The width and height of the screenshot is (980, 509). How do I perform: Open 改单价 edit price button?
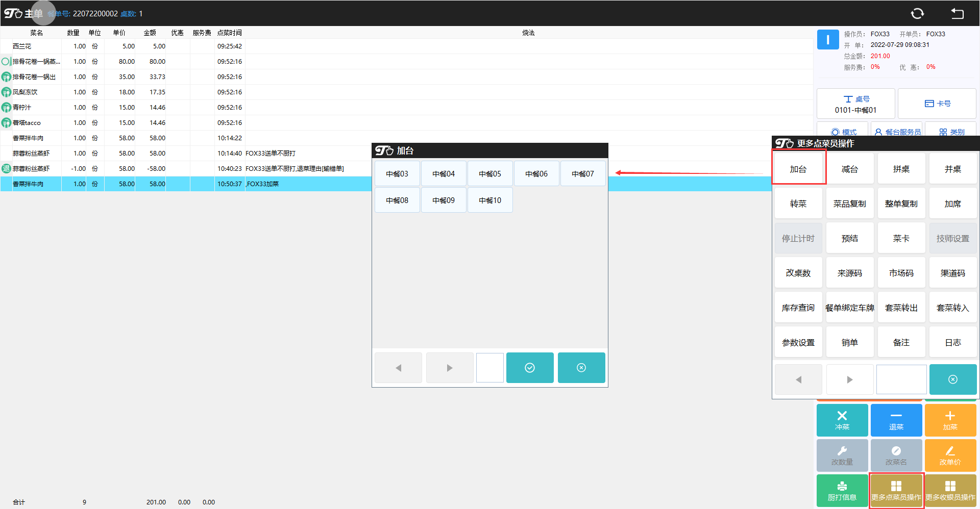[x=950, y=455]
